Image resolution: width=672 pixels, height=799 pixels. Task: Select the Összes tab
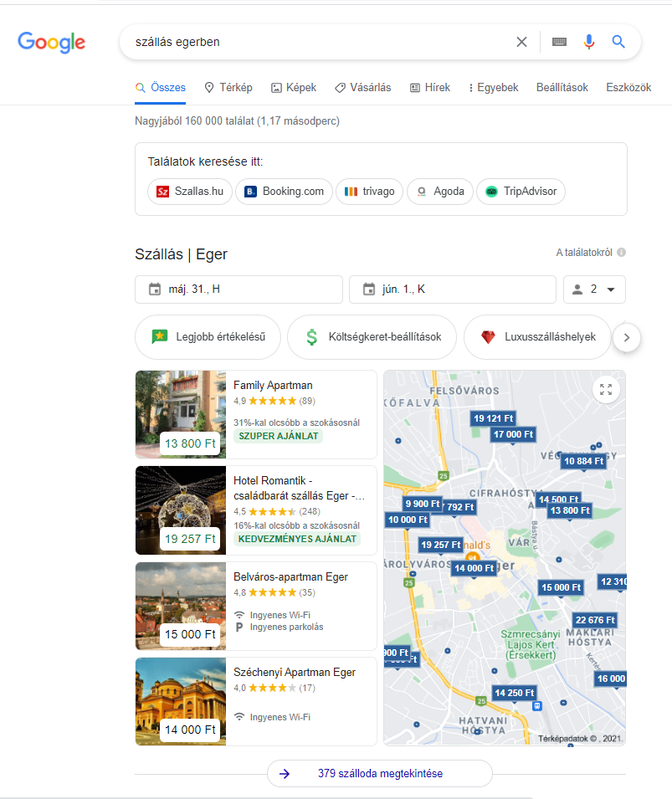click(160, 88)
